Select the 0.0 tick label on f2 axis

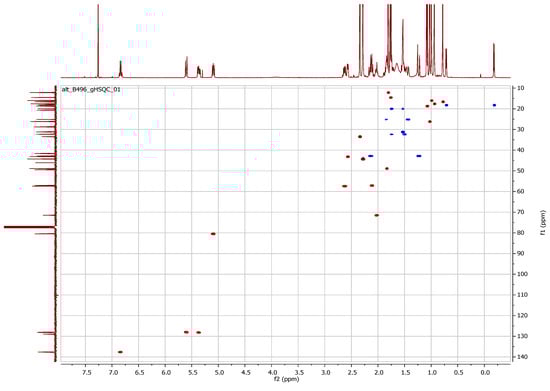[x=485, y=372]
